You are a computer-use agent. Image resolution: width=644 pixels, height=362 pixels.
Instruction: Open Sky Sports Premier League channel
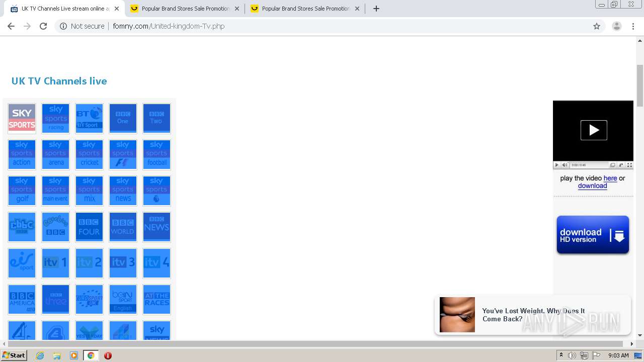156,191
